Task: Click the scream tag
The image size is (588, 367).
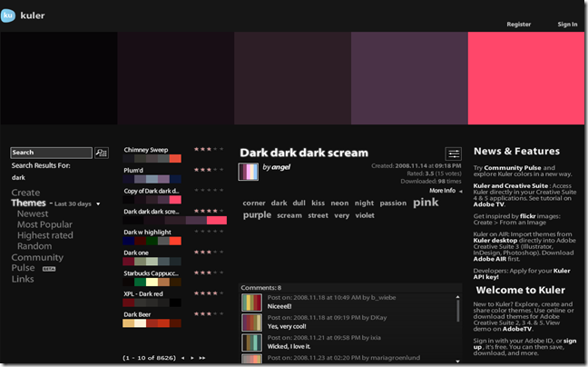Action: (289, 215)
